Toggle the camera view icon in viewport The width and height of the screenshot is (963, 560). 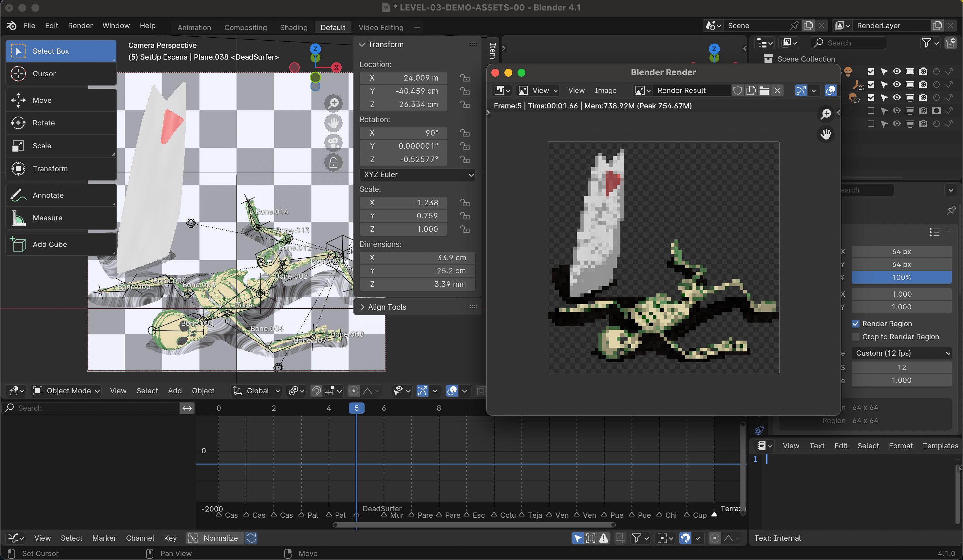[x=333, y=143]
